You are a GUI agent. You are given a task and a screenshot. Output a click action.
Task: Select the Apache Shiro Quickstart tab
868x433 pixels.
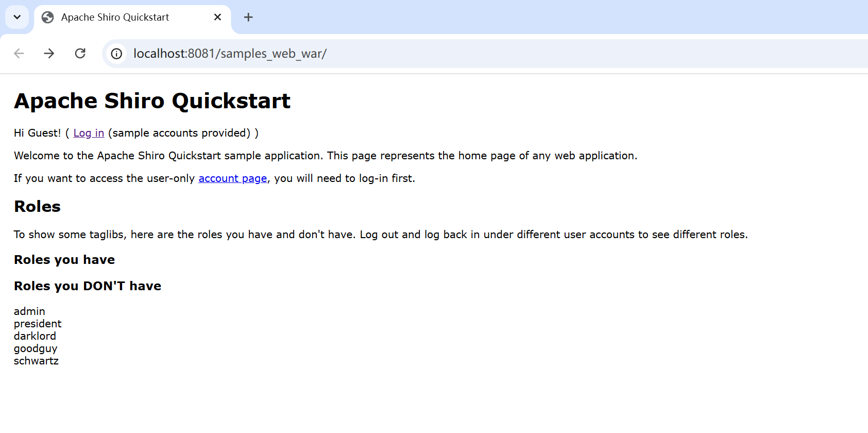point(132,18)
